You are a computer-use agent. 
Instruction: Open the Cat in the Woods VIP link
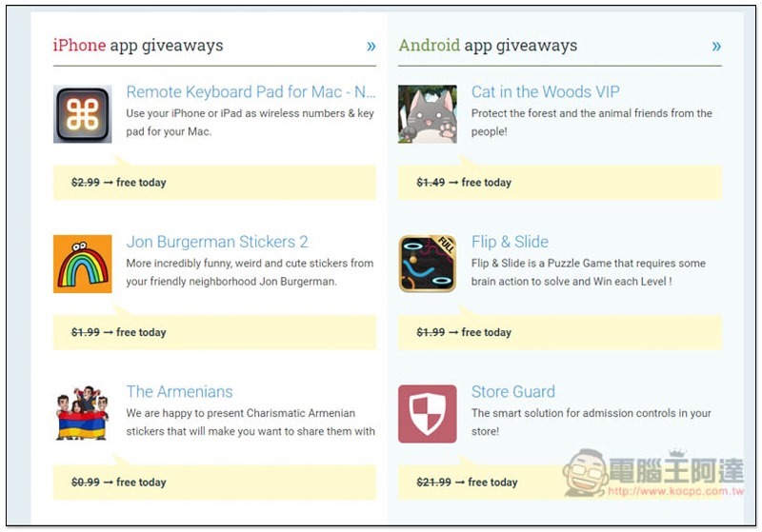point(545,91)
